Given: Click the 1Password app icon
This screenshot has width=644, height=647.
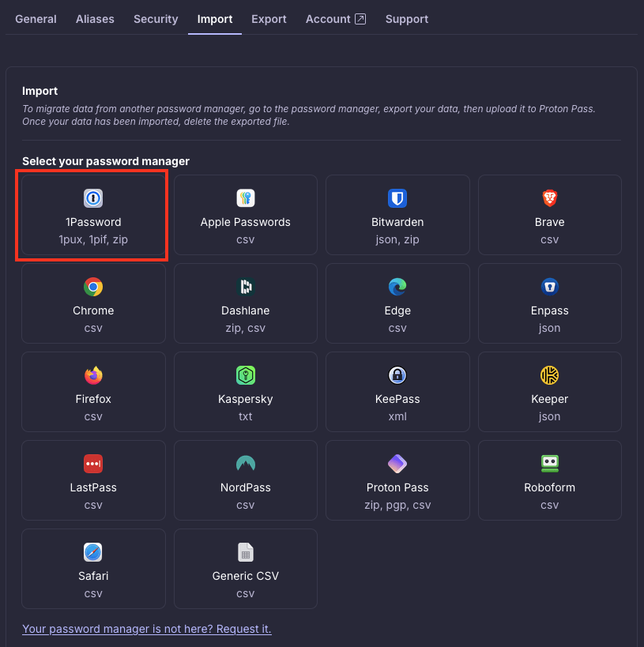Looking at the screenshot, I should pos(93,198).
